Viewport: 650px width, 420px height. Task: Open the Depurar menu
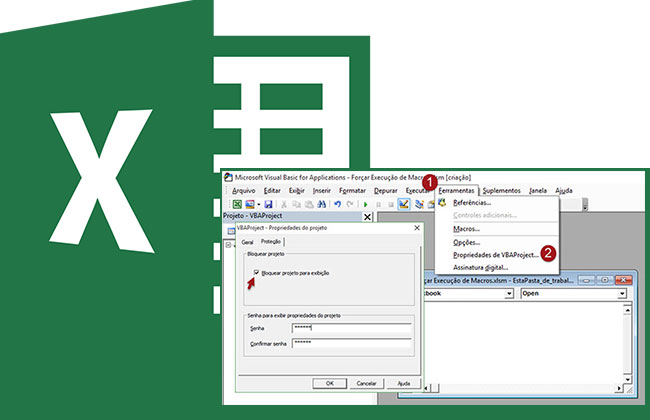click(x=386, y=190)
